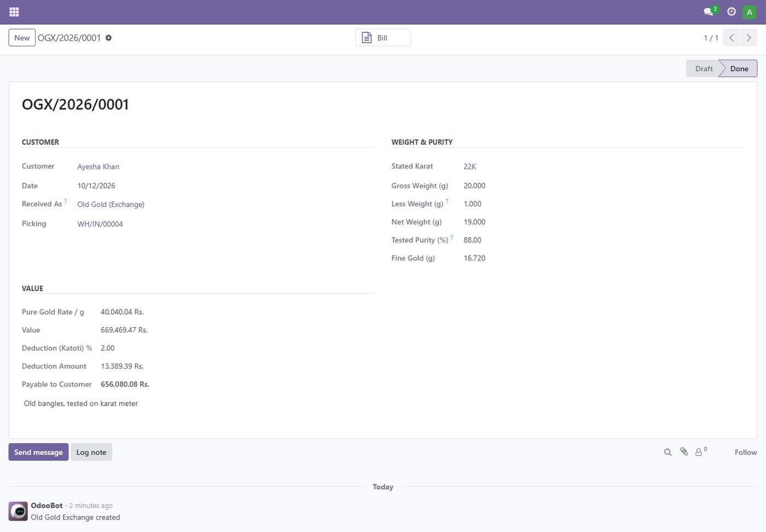Click the Pure Gold Rate 40,040.04 Rs.
766x532 pixels.
[122, 312]
